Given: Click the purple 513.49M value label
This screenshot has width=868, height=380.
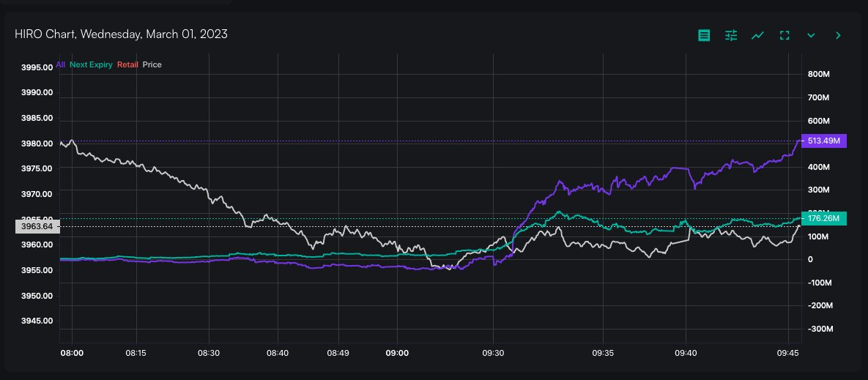Looking at the screenshot, I should (x=824, y=141).
